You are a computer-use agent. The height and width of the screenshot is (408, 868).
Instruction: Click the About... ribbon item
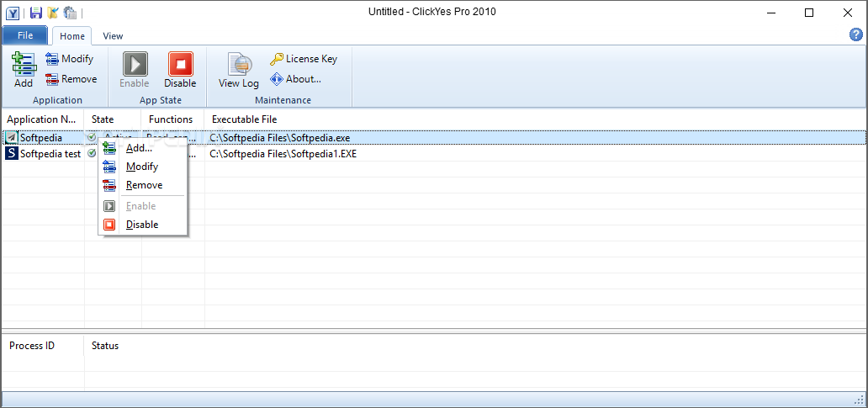tap(295, 79)
